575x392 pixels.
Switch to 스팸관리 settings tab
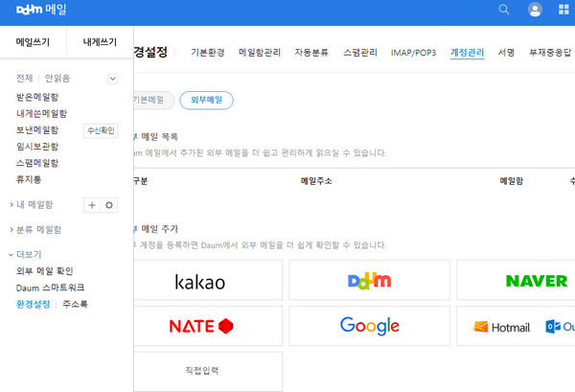(x=360, y=53)
